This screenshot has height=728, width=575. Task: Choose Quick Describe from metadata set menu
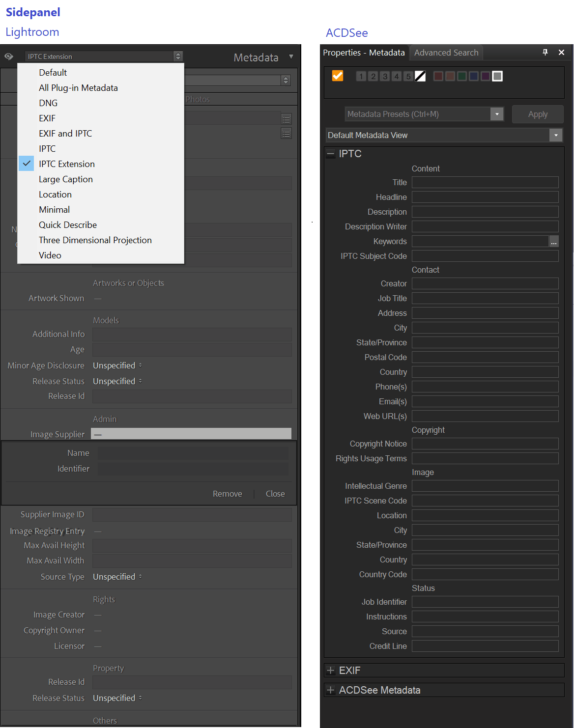point(68,225)
